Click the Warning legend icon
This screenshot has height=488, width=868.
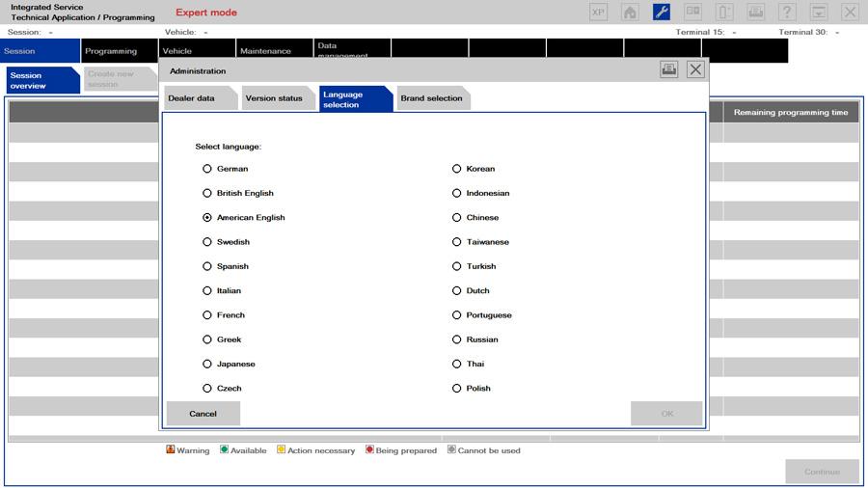[171, 449]
